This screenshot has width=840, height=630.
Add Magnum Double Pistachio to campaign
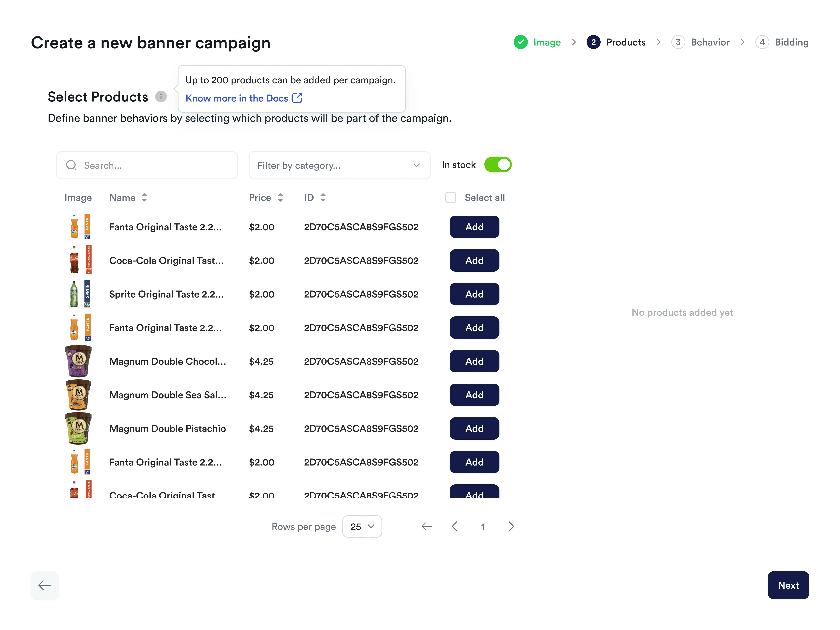(474, 428)
